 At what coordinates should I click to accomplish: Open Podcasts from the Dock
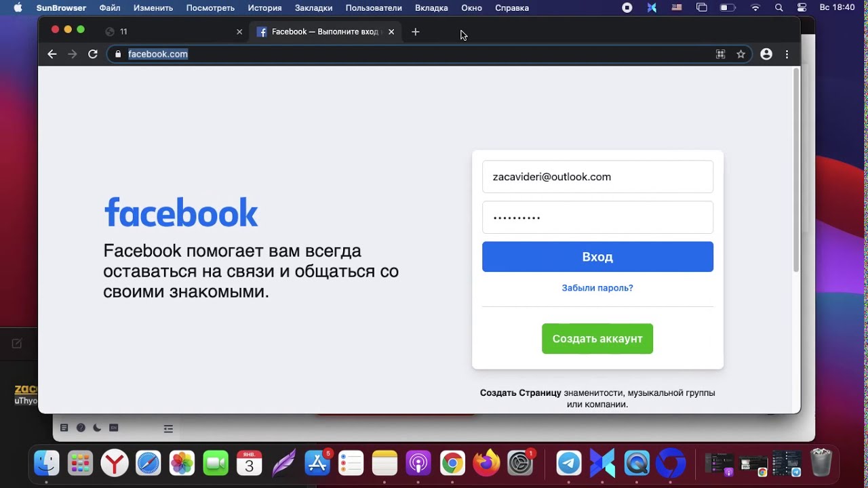pos(418,464)
